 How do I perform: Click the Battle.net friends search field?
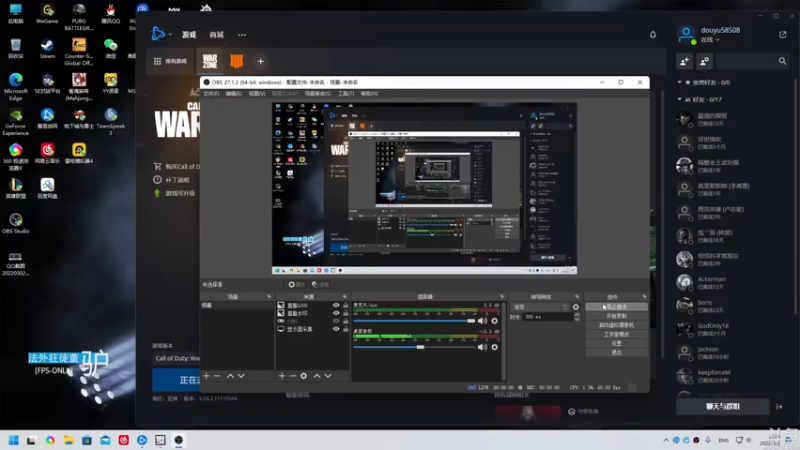(x=747, y=61)
